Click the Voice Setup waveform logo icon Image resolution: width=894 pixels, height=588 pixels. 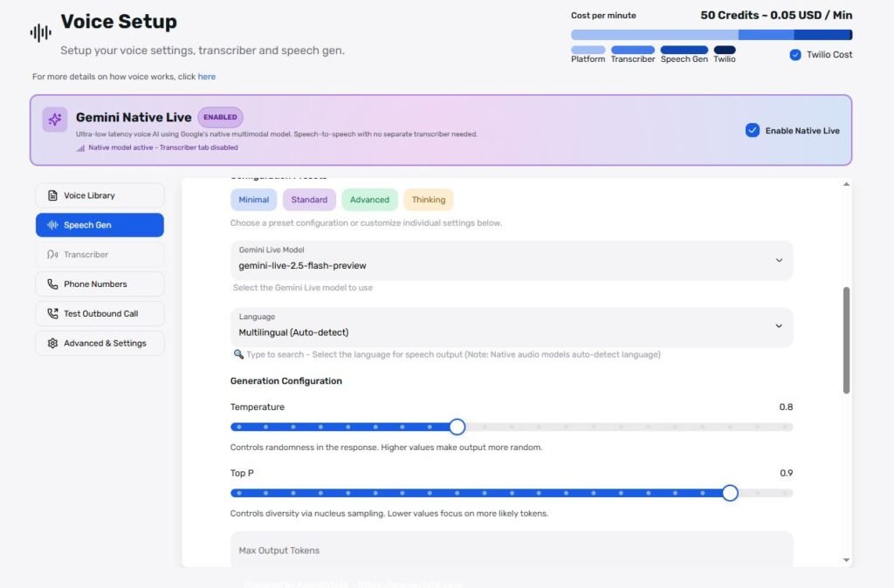click(x=40, y=33)
